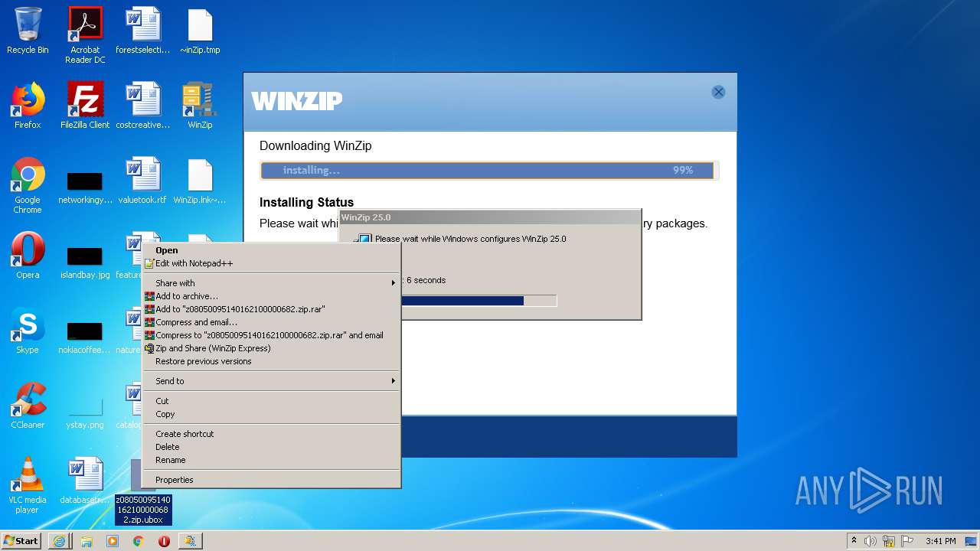
Task: Select Create shortcut
Action: tap(271, 434)
